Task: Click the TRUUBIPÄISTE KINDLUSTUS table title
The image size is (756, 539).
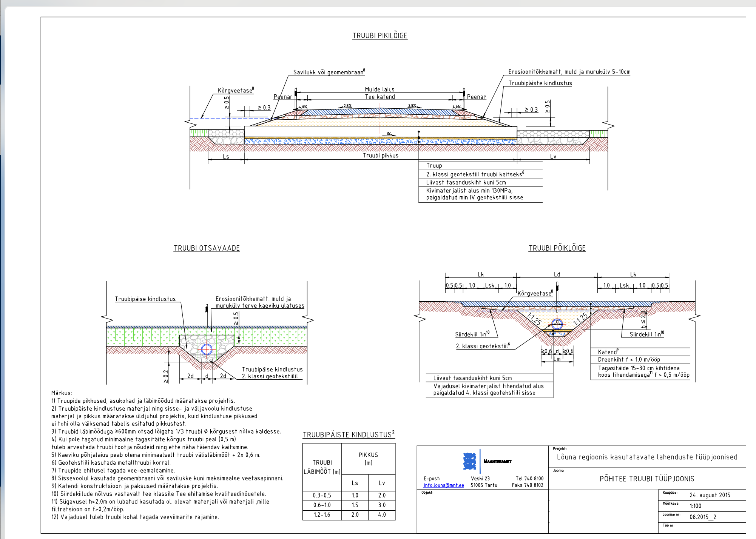Action: (x=348, y=435)
